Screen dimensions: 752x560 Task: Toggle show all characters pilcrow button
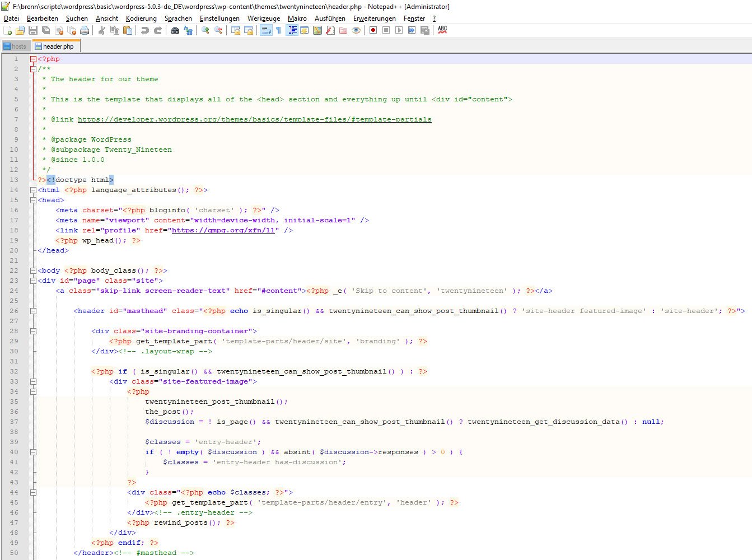coord(278,30)
